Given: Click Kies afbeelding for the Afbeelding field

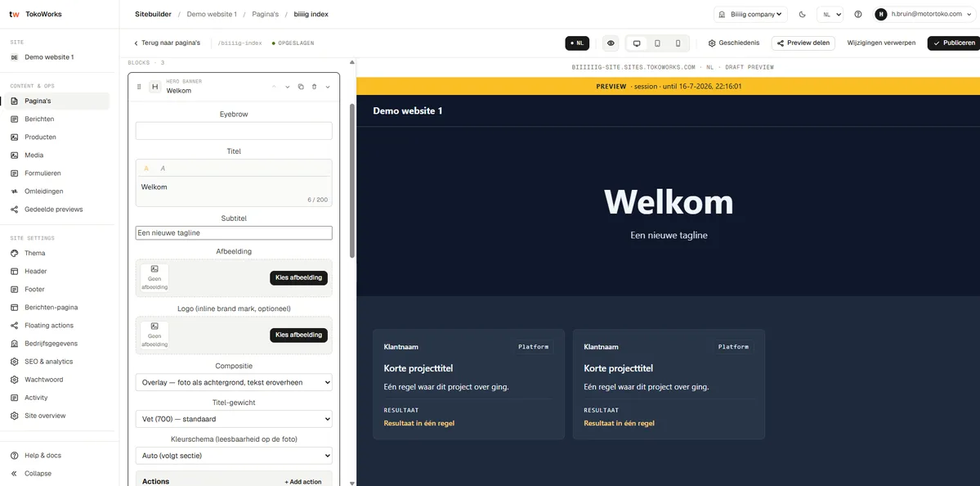Looking at the screenshot, I should click(x=299, y=277).
